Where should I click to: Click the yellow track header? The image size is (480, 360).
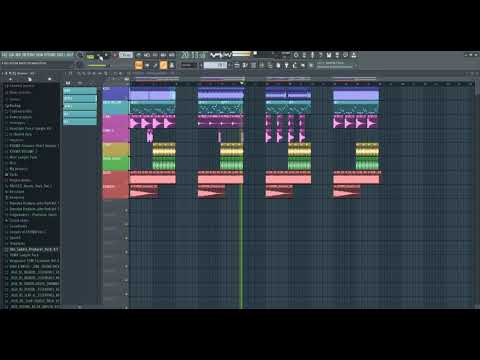click(x=116, y=150)
